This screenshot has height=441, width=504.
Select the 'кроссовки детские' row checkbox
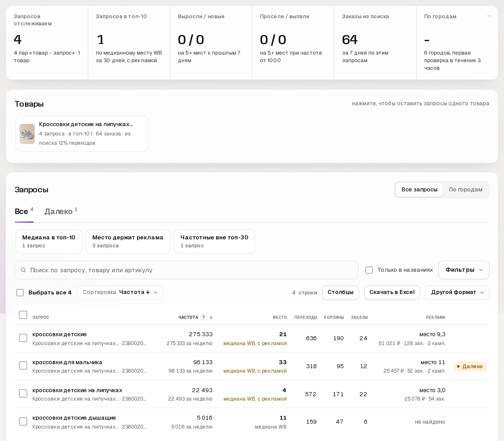23,338
